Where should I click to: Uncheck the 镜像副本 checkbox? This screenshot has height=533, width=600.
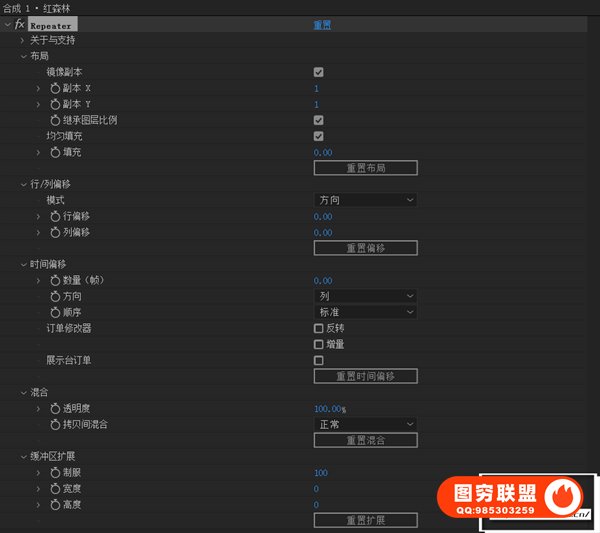point(318,73)
